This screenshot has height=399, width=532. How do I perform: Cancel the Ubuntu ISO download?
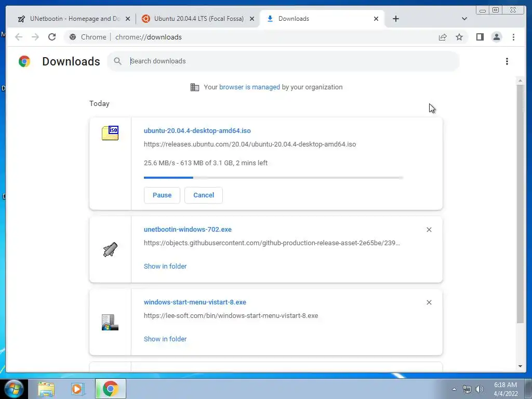pyautogui.click(x=204, y=195)
